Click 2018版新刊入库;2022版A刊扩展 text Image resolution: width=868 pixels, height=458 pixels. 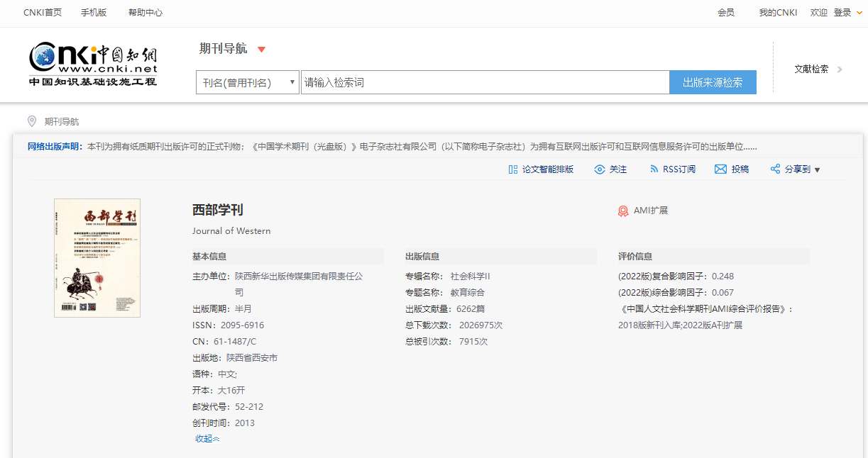pos(680,325)
